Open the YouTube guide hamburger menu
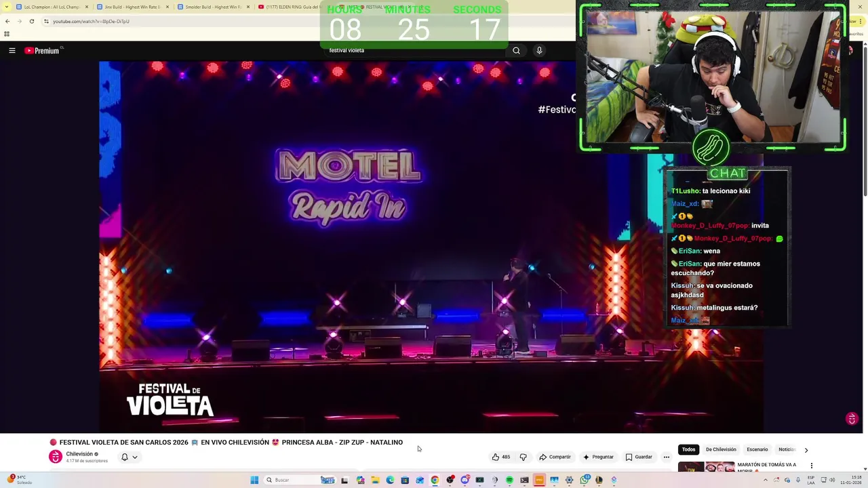The width and height of the screenshot is (868, 488). 12,50
